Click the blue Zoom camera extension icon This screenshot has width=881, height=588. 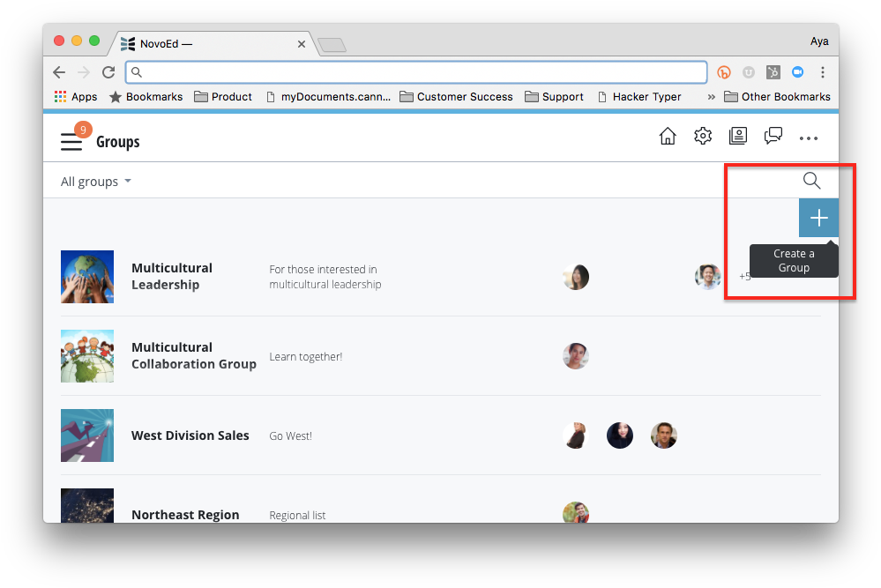[x=797, y=72]
